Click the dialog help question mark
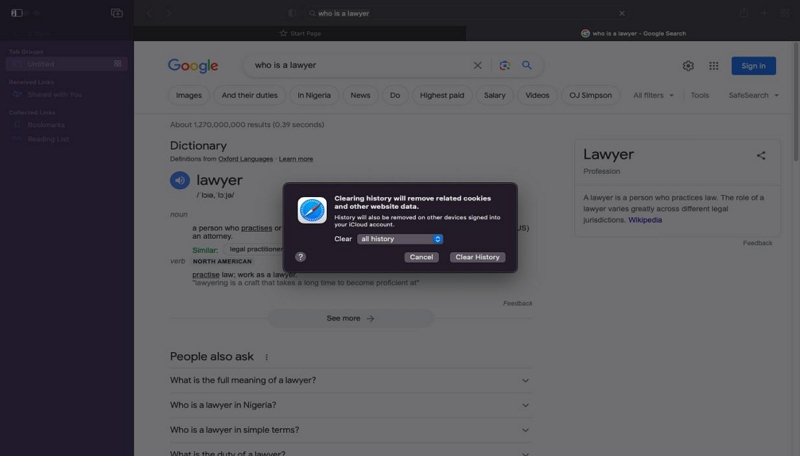The height and width of the screenshot is (456, 800). point(301,257)
